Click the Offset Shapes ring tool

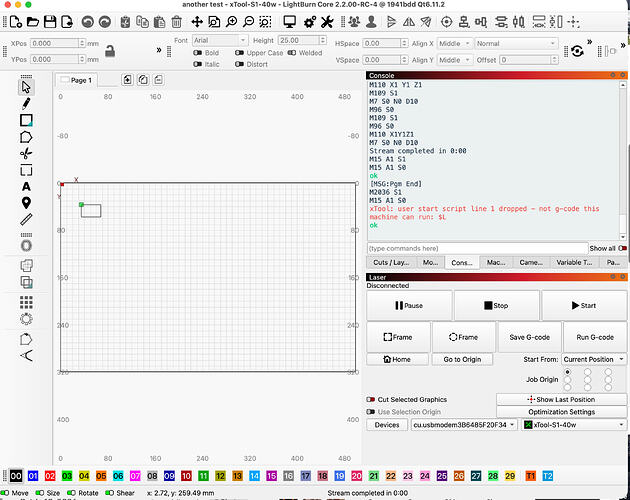[x=26, y=246]
